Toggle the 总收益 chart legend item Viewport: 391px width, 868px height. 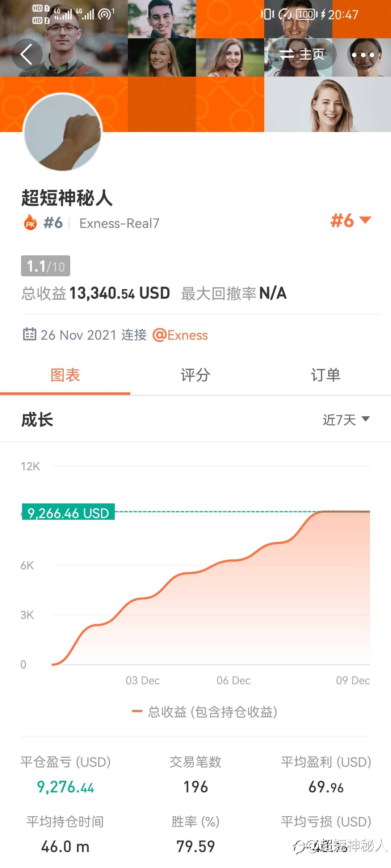pos(205,712)
